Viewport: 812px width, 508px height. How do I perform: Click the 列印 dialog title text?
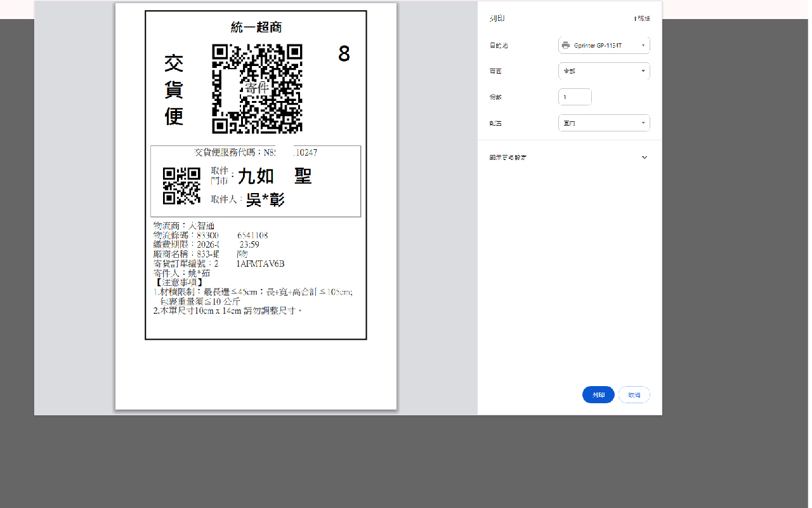(x=497, y=19)
